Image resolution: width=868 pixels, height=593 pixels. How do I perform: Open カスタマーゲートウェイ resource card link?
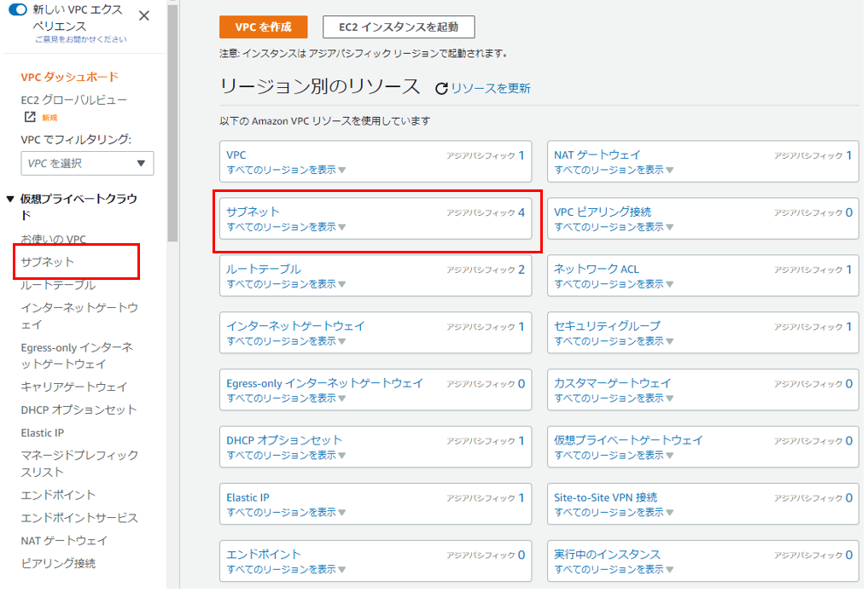[x=613, y=383]
